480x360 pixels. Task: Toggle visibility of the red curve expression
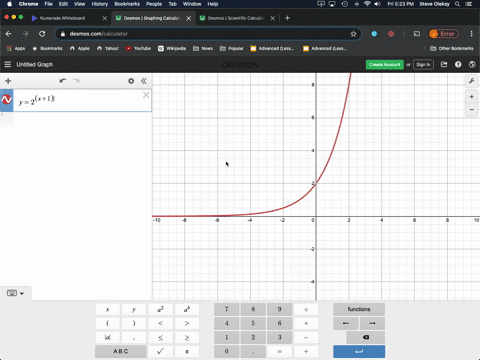click(7, 100)
